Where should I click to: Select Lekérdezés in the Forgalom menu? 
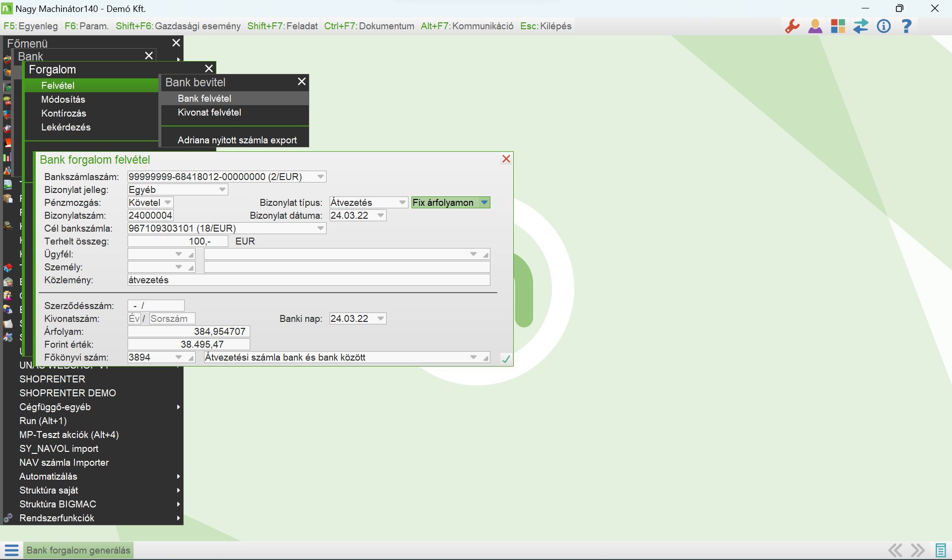pyautogui.click(x=92, y=127)
